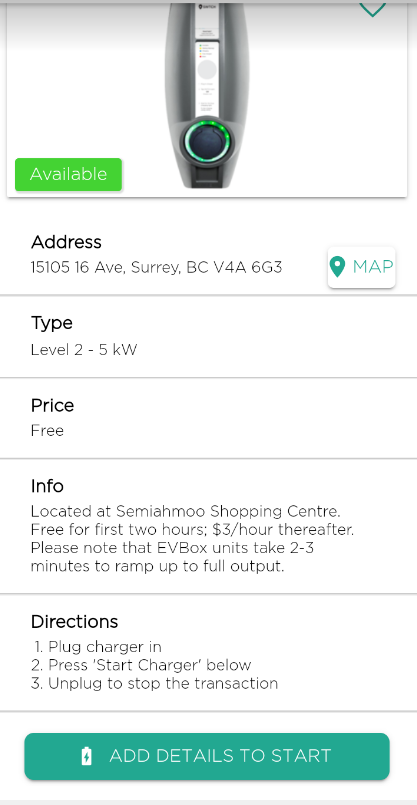The height and width of the screenshot is (805, 417).
Task: Open the MAP text label
Action: click(x=373, y=267)
